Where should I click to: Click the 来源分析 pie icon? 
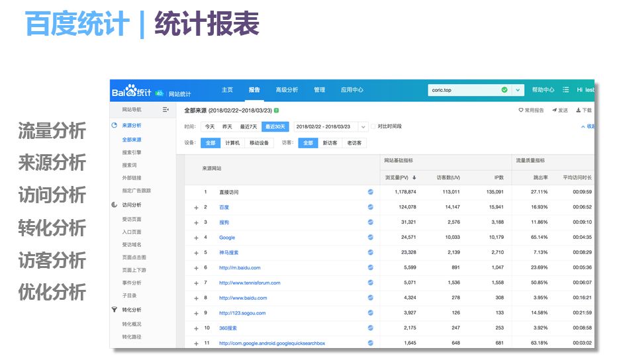click(114, 125)
